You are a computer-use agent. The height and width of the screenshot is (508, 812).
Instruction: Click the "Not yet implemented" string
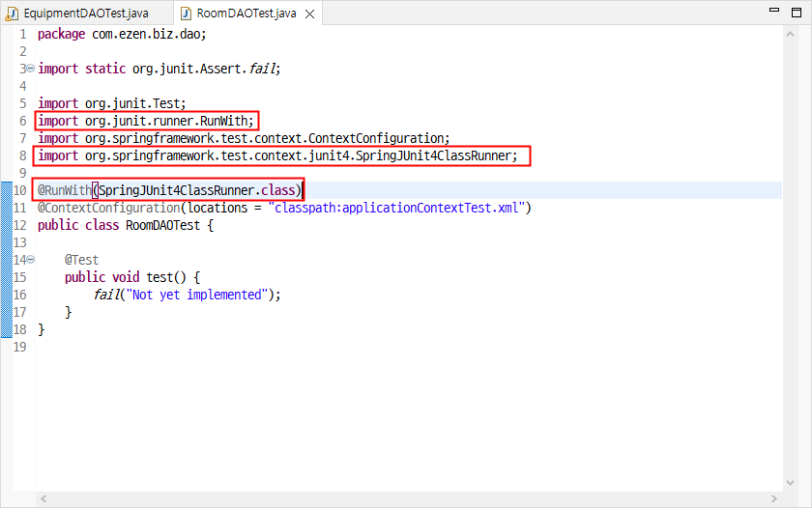[x=197, y=295]
